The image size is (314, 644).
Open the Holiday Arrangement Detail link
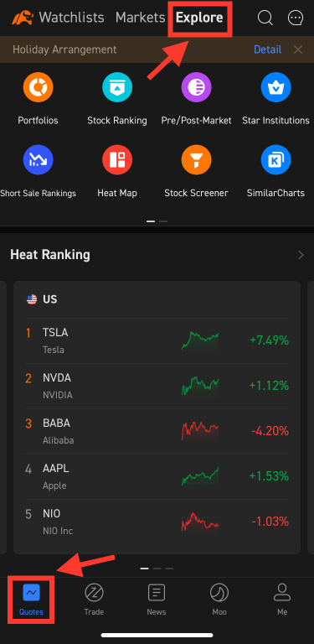click(268, 49)
